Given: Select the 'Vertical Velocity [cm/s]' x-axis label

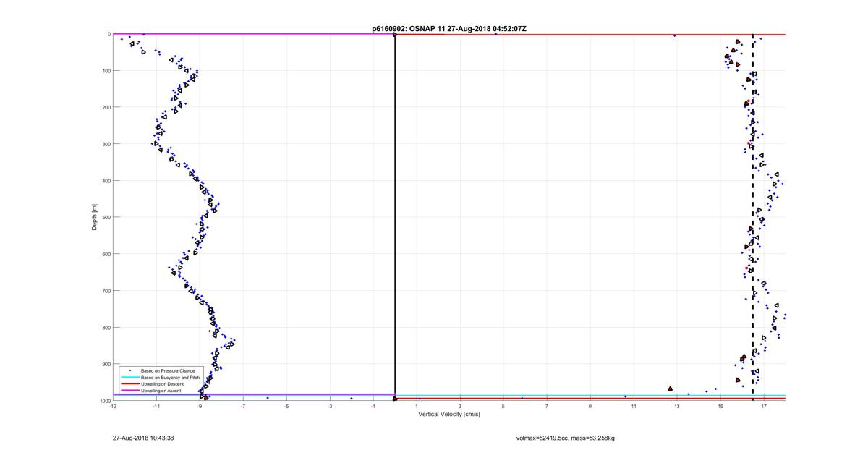Looking at the screenshot, I should (449, 415).
